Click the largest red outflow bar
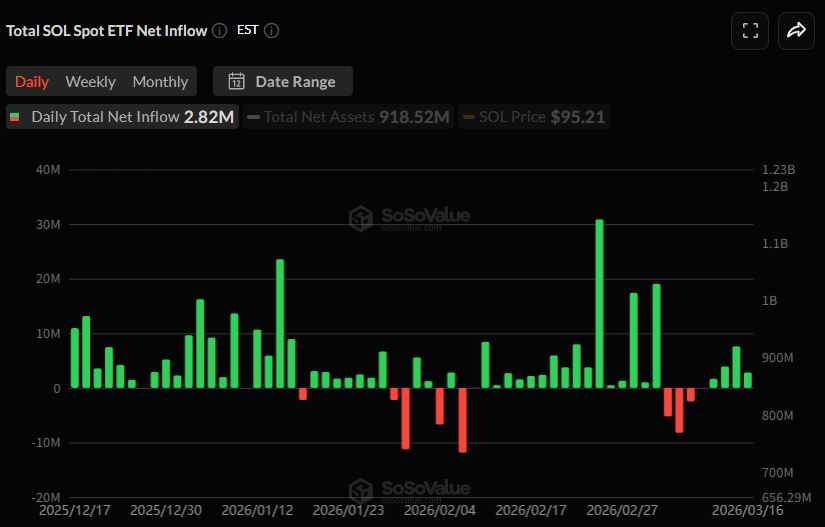 pyautogui.click(x=462, y=420)
